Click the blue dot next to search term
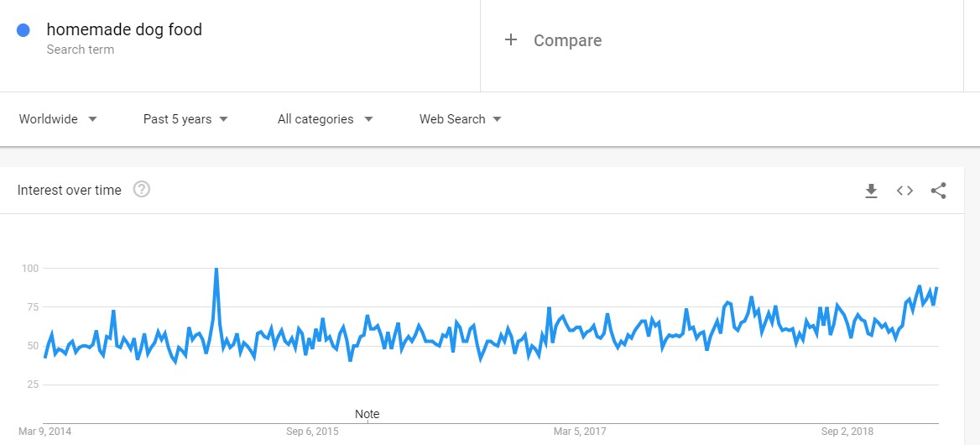This screenshot has height=445, width=980. [x=23, y=30]
